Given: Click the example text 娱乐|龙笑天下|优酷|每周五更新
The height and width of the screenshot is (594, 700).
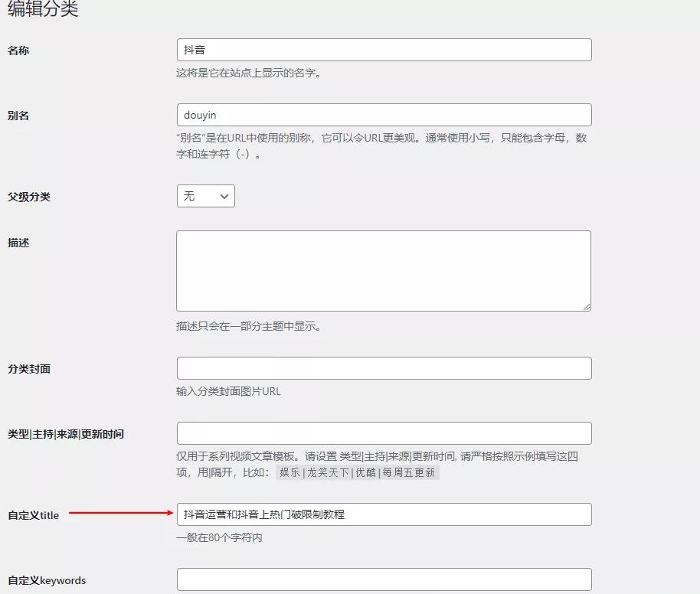Looking at the screenshot, I should click(357, 472).
